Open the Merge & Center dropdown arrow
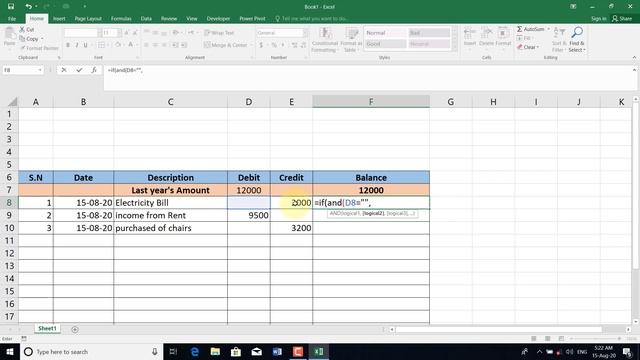 click(251, 45)
